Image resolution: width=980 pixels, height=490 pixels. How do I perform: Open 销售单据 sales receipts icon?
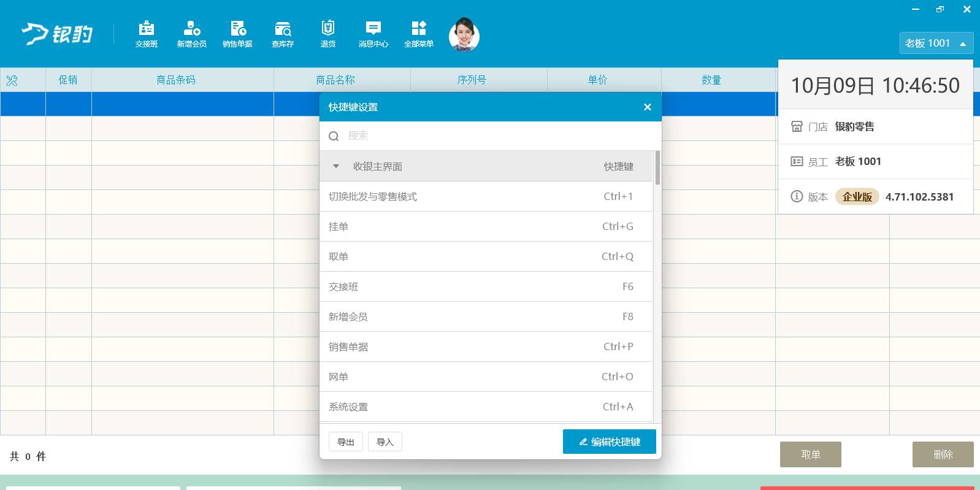(x=237, y=34)
